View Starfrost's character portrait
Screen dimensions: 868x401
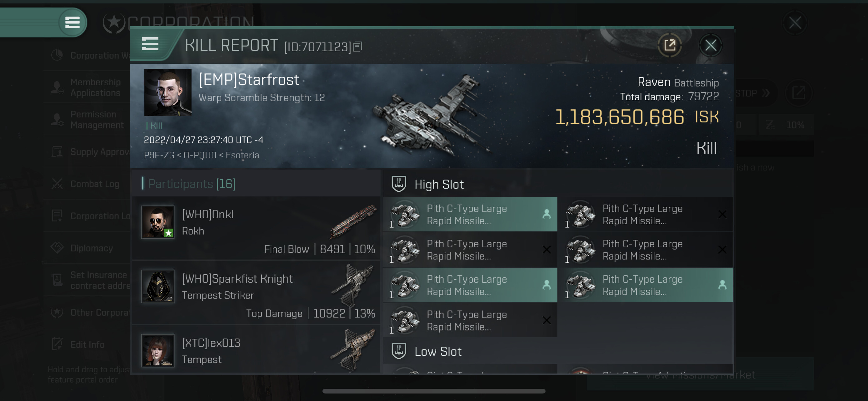(x=168, y=92)
